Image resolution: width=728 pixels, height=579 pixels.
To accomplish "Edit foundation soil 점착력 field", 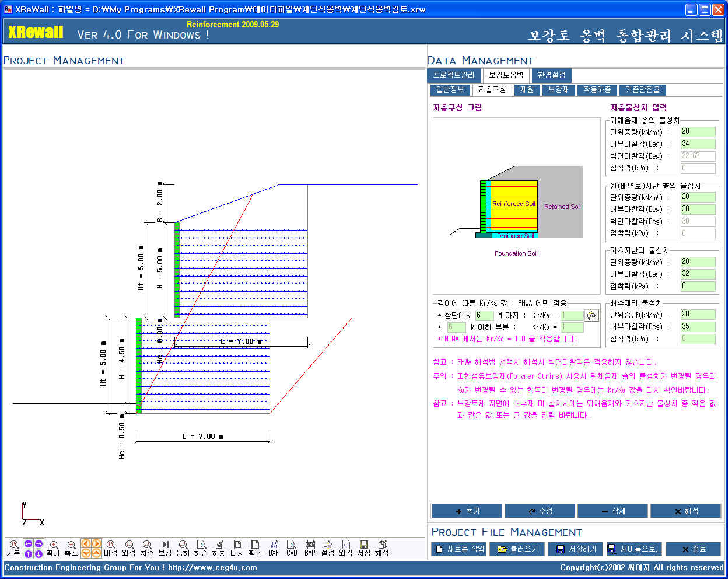I will [698, 286].
